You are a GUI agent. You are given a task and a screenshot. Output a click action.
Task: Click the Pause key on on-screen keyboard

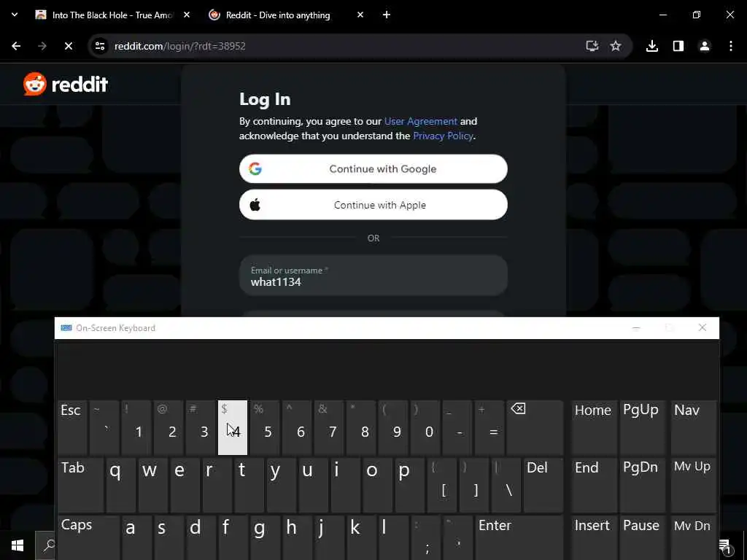(x=642, y=538)
